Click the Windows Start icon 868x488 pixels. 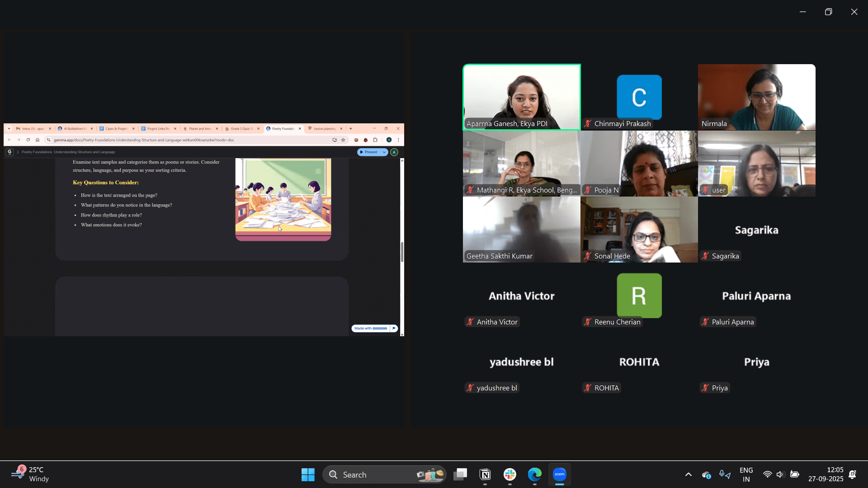[x=308, y=474]
